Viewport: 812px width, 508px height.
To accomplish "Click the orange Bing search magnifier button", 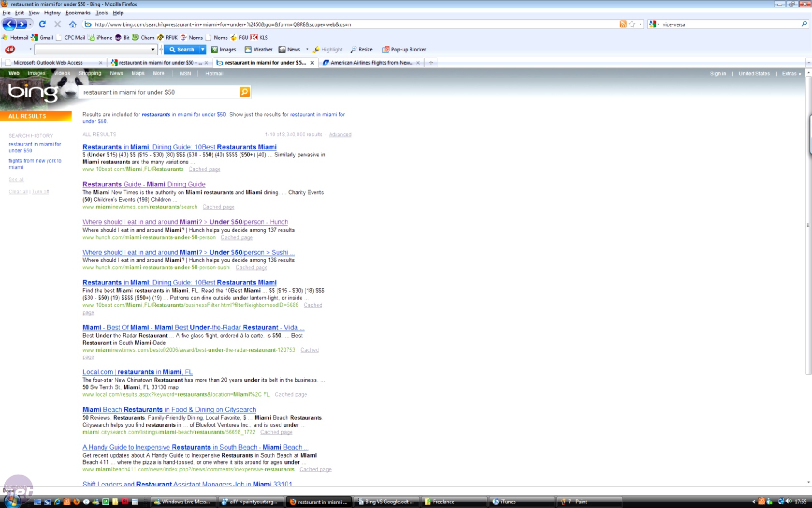I will tap(245, 92).
